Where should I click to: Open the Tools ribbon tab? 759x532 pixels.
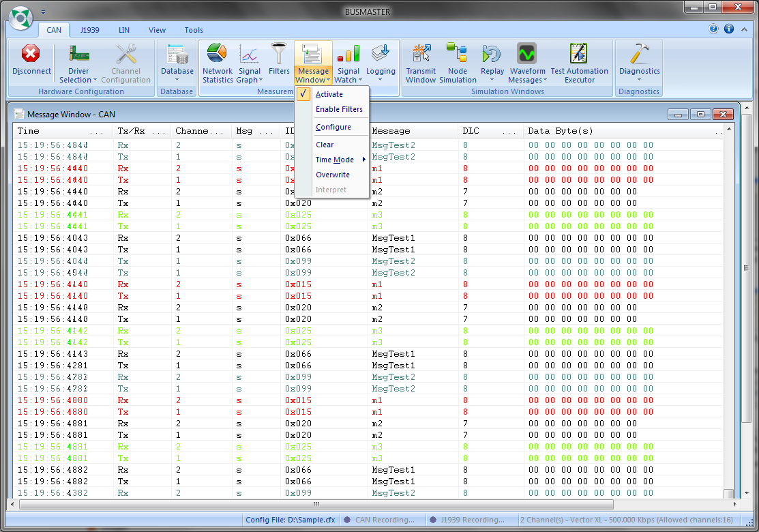tap(194, 30)
